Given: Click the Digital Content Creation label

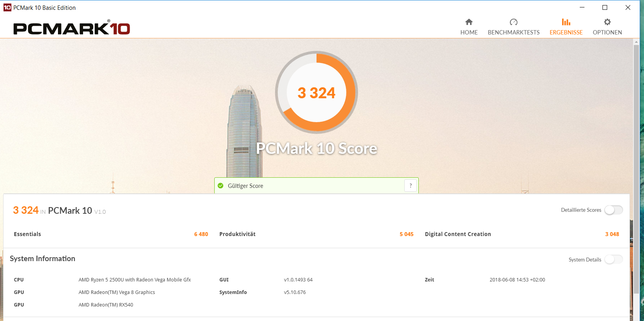Looking at the screenshot, I should click(458, 234).
